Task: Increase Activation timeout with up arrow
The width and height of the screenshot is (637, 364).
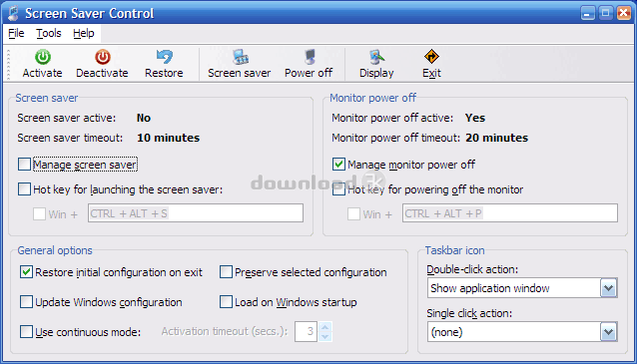Action: (x=325, y=327)
